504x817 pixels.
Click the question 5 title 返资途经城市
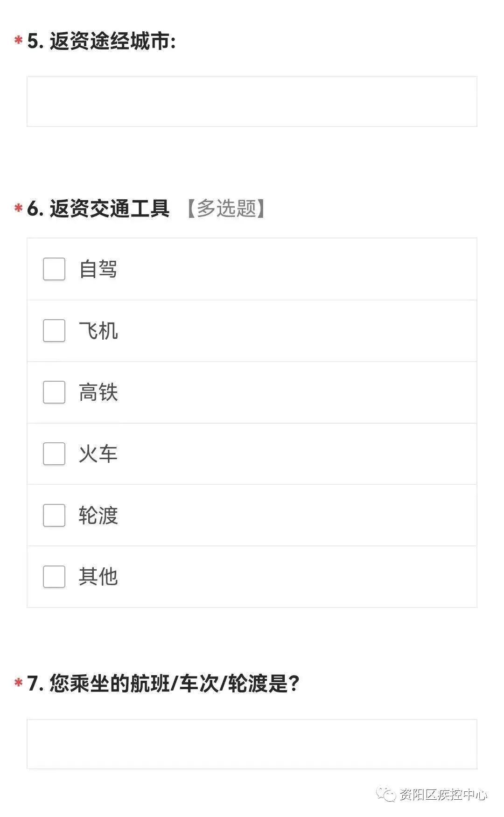(102, 42)
